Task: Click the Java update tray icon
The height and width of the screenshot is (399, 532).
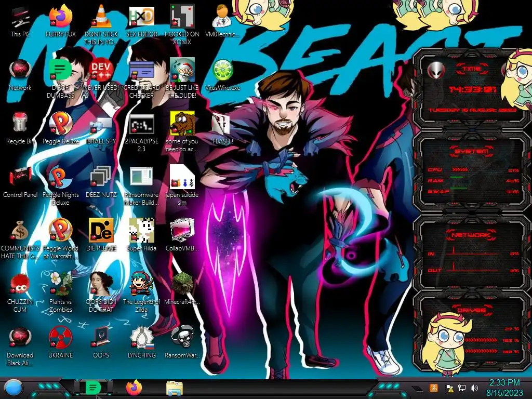Action: coord(434,388)
